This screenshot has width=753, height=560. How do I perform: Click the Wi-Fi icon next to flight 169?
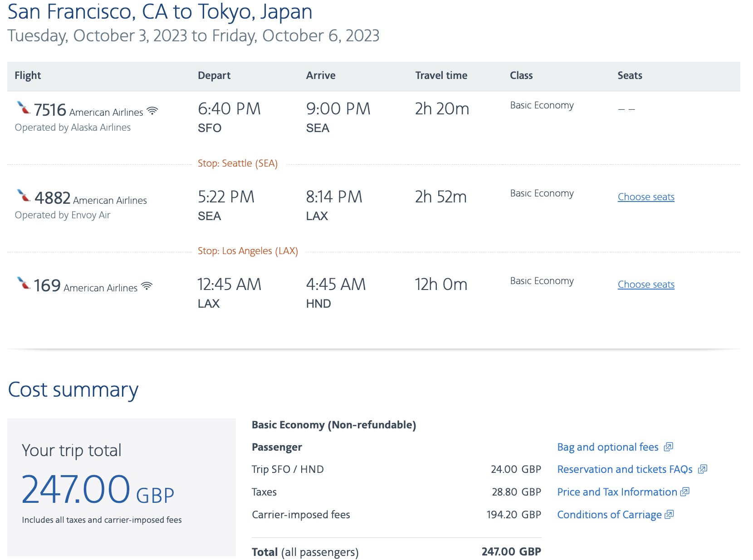coord(147,286)
